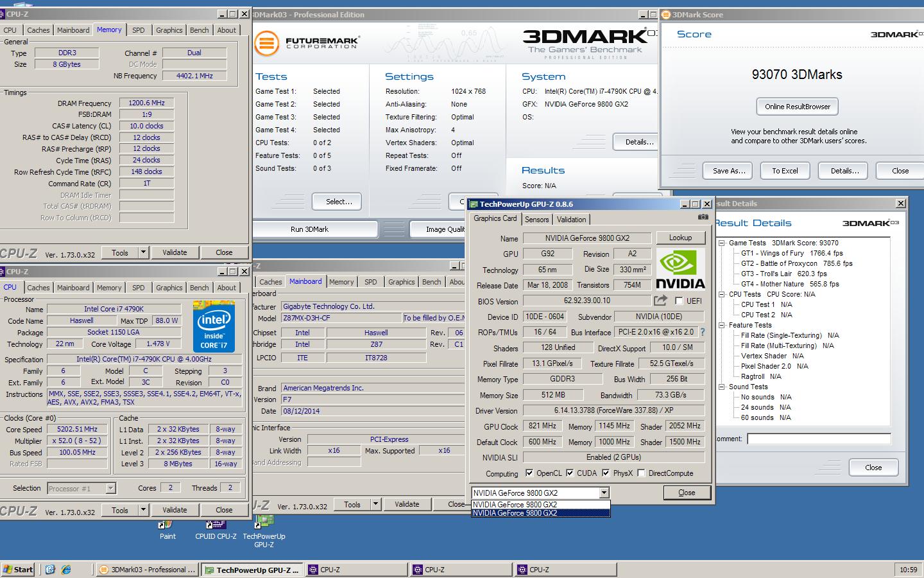Click Details button in 3DMark Score window

(x=844, y=171)
